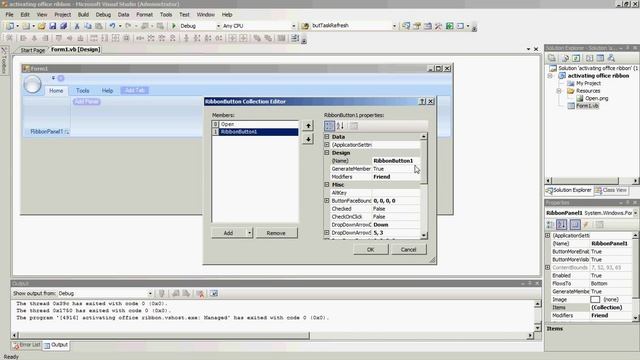Sort collection editor properties alphabetically
This screenshot has height=360, width=640.
[x=340, y=126]
